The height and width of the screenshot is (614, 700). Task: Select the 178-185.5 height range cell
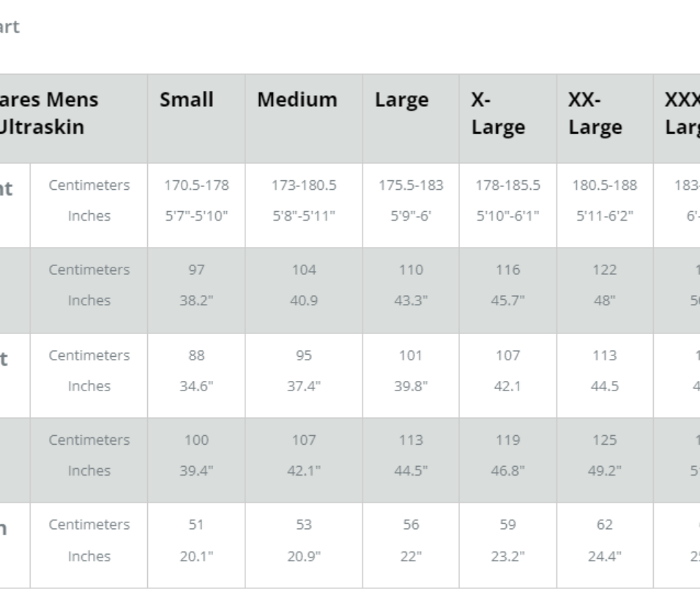click(x=508, y=185)
